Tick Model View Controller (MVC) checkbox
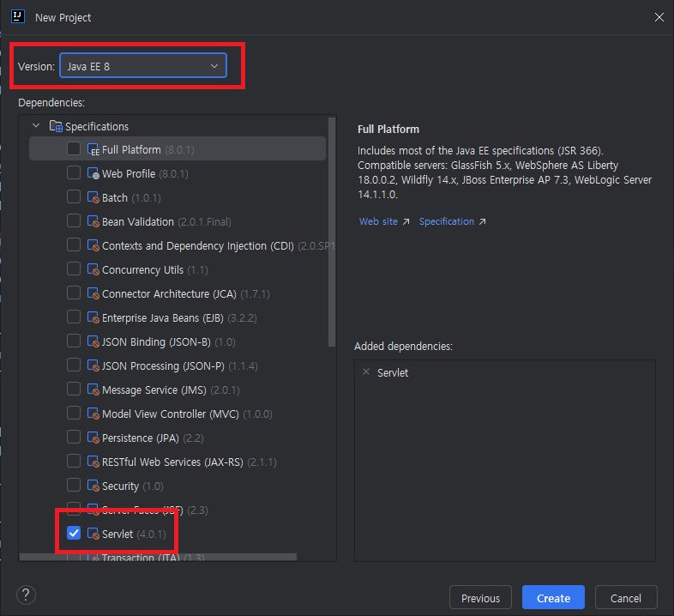Screen dimensions: 674x616 click(x=74, y=414)
